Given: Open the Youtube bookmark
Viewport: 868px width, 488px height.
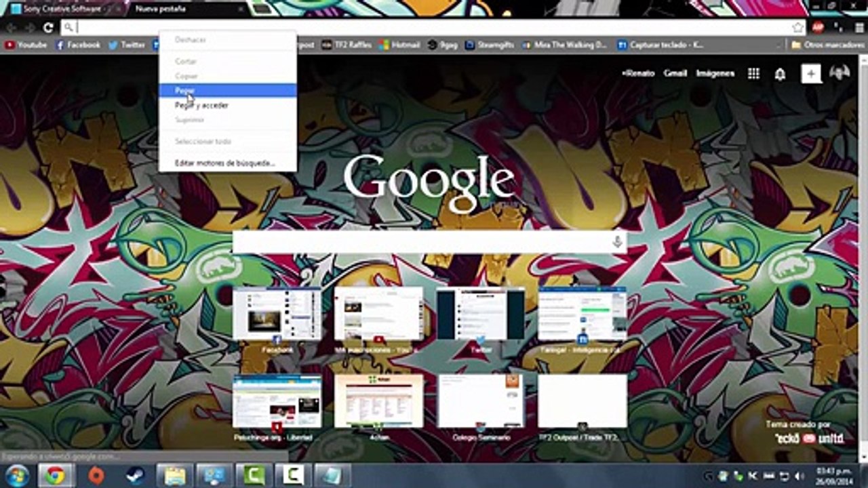Looking at the screenshot, I should point(26,45).
